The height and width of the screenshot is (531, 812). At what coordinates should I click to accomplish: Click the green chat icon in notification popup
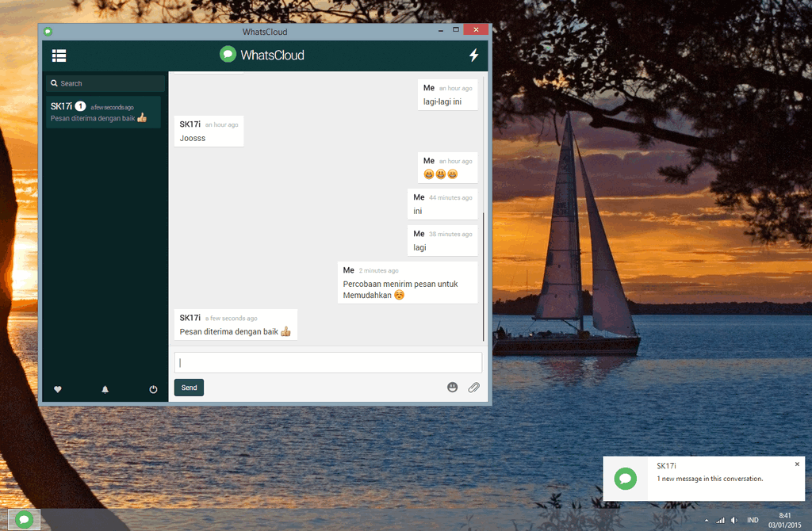(625, 479)
